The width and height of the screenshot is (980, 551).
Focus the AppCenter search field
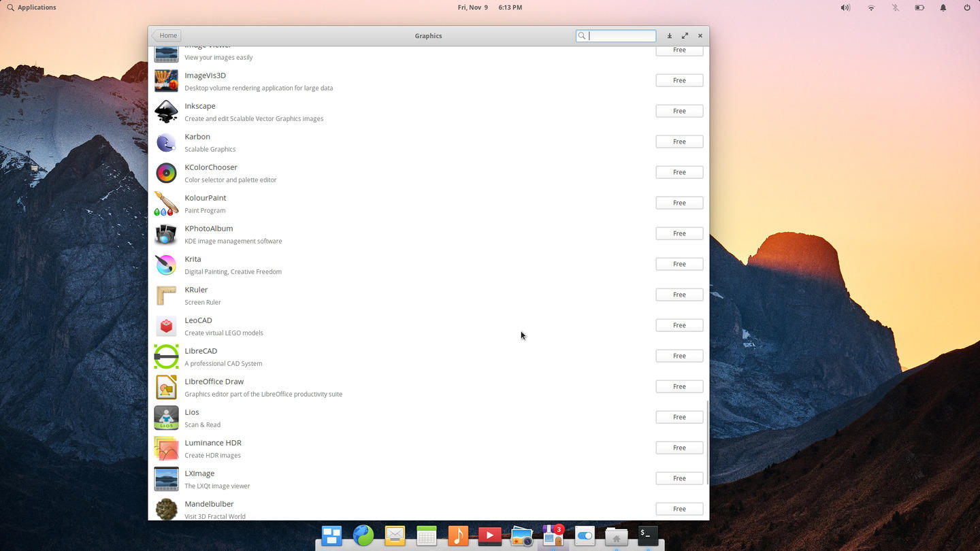[616, 35]
